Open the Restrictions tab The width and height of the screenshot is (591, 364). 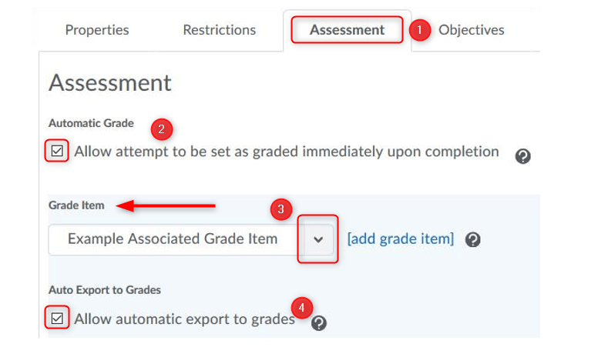point(219,30)
